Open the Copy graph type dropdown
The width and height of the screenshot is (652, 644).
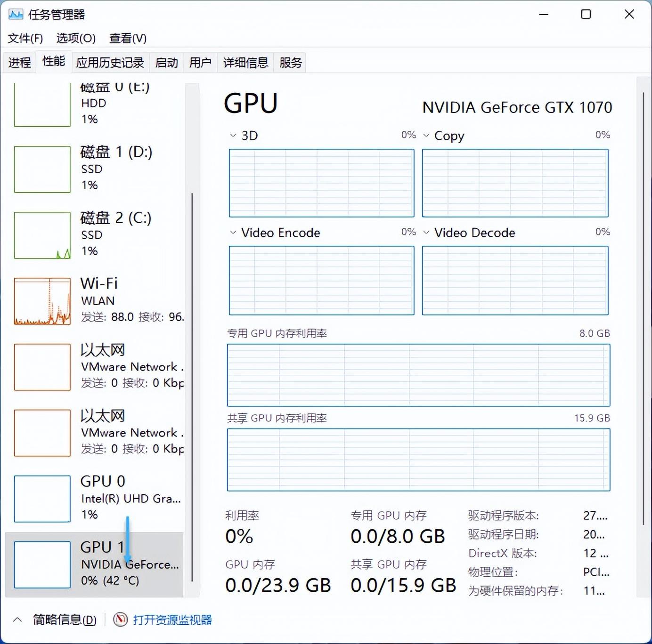427,136
